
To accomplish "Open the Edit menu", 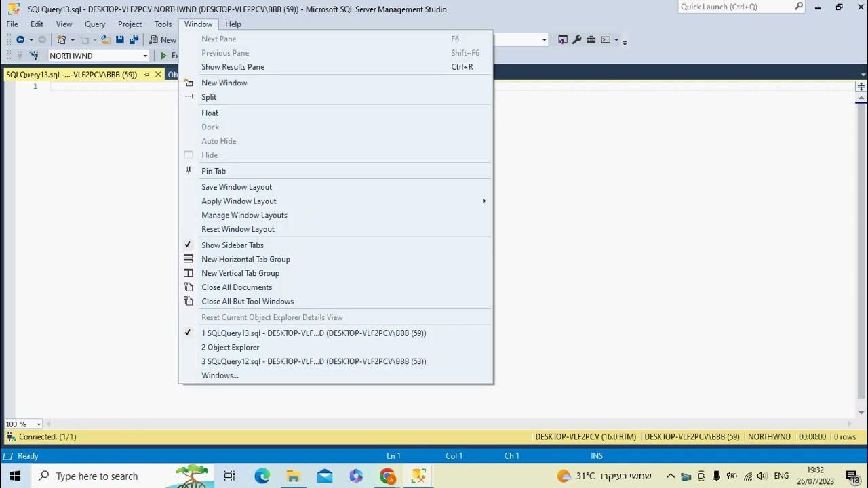I will point(37,24).
